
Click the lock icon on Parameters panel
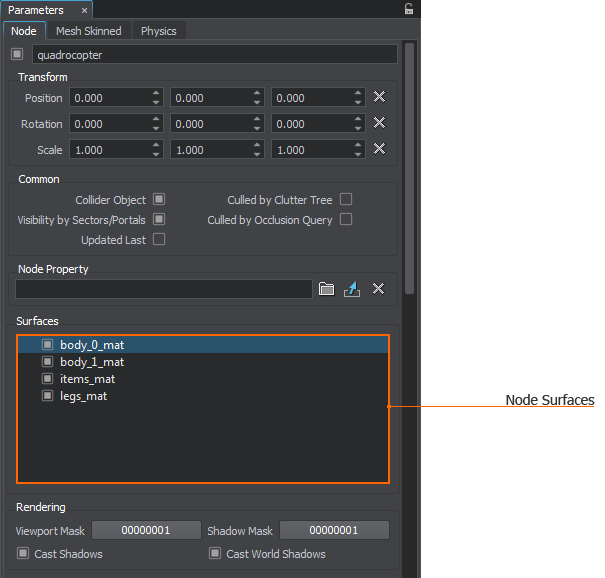click(408, 9)
